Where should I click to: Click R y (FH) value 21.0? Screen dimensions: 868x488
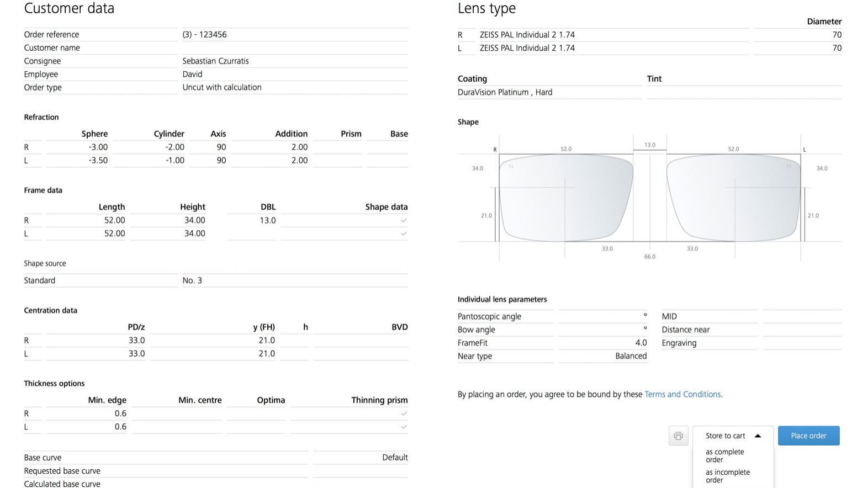tap(267, 341)
